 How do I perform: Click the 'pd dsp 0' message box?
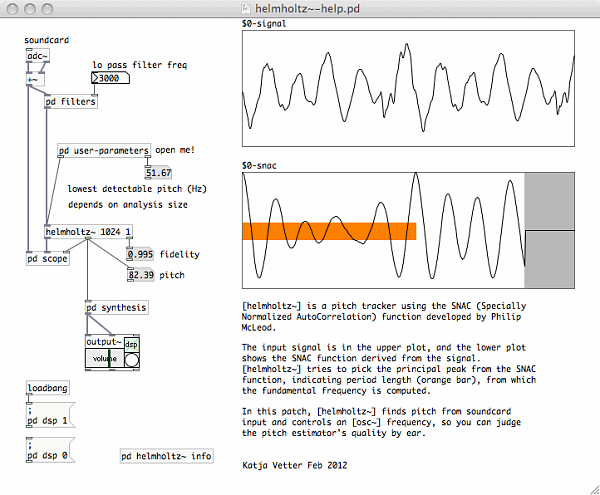(x=48, y=455)
